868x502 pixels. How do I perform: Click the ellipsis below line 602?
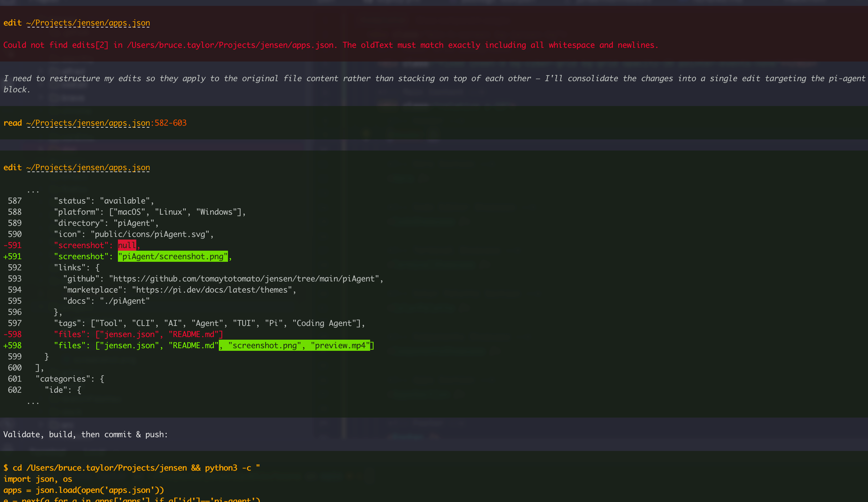point(33,402)
